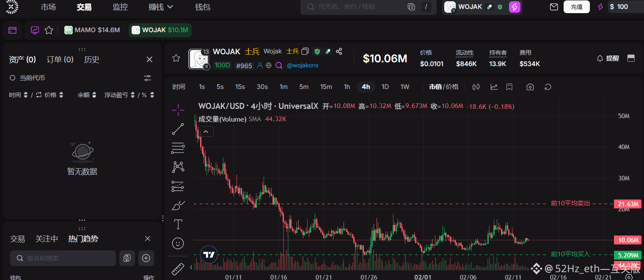Viewport: 644px width, 280px height.
Task: Select the 1W timeframe
Action: tap(405, 87)
